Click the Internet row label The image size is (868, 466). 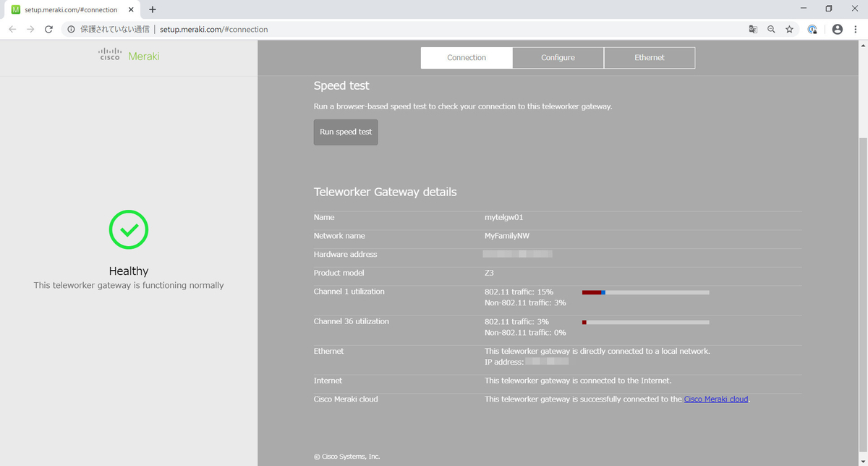(328, 381)
